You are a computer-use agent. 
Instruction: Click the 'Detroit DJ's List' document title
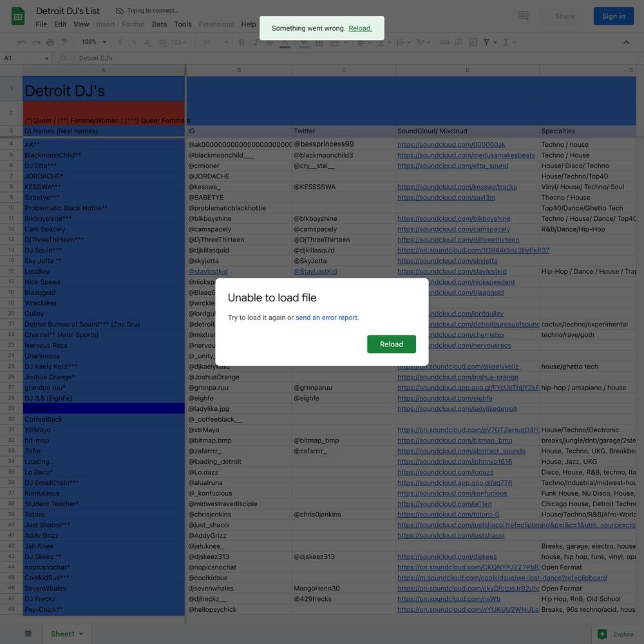point(68,11)
